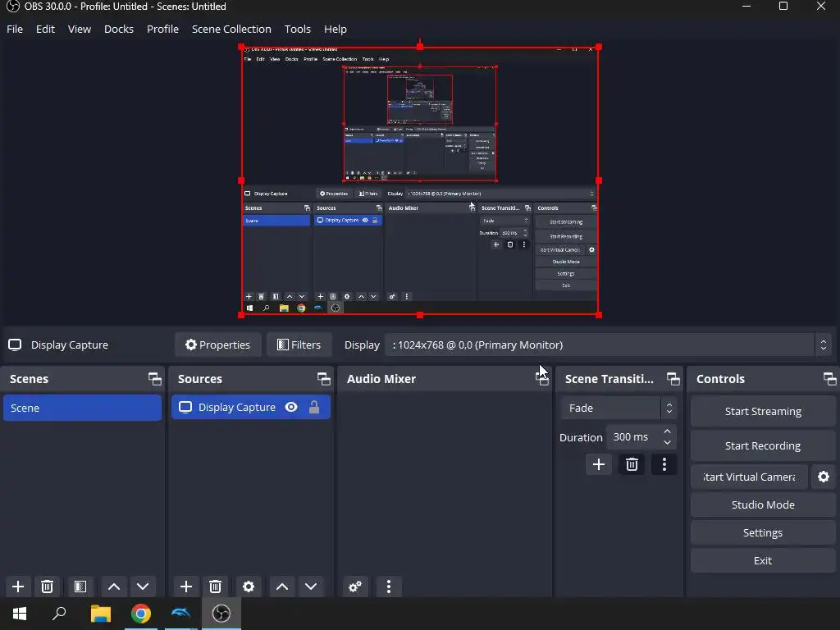Viewport: 840px width, 630px height.
Task: Open Google Chrome from taskbar
Action: pos(141,614)
